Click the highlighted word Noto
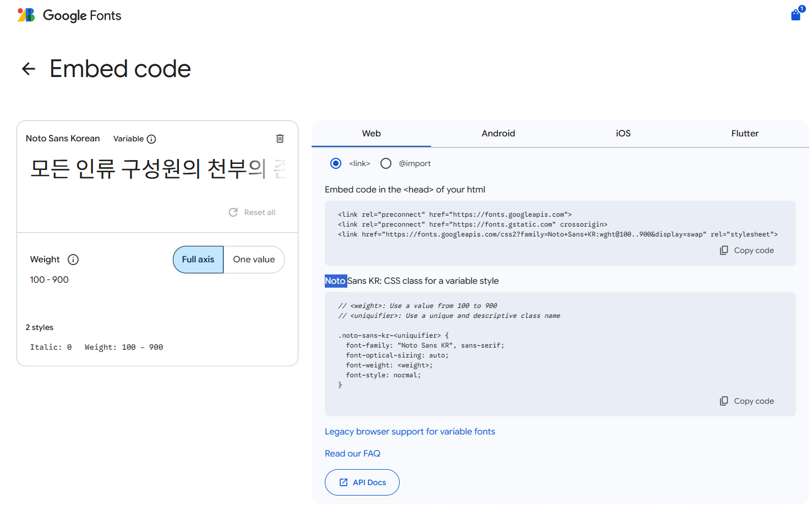812x517 pixels. [x=335, y=281]
